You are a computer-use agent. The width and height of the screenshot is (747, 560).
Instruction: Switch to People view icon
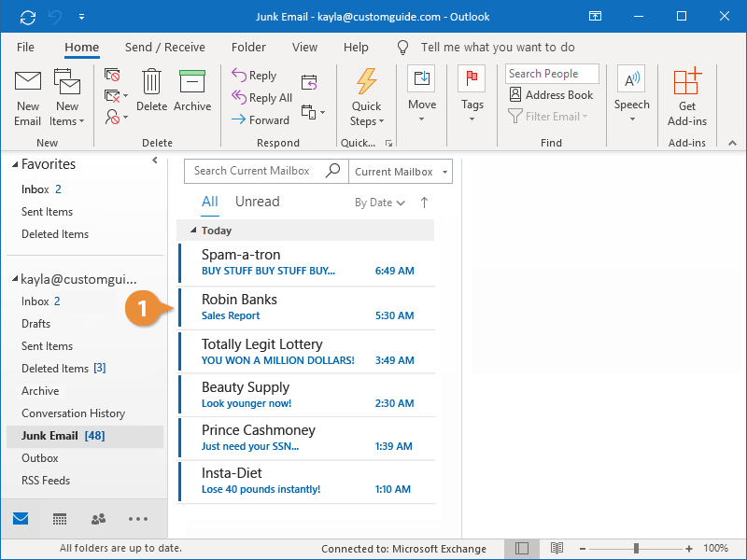98,519
